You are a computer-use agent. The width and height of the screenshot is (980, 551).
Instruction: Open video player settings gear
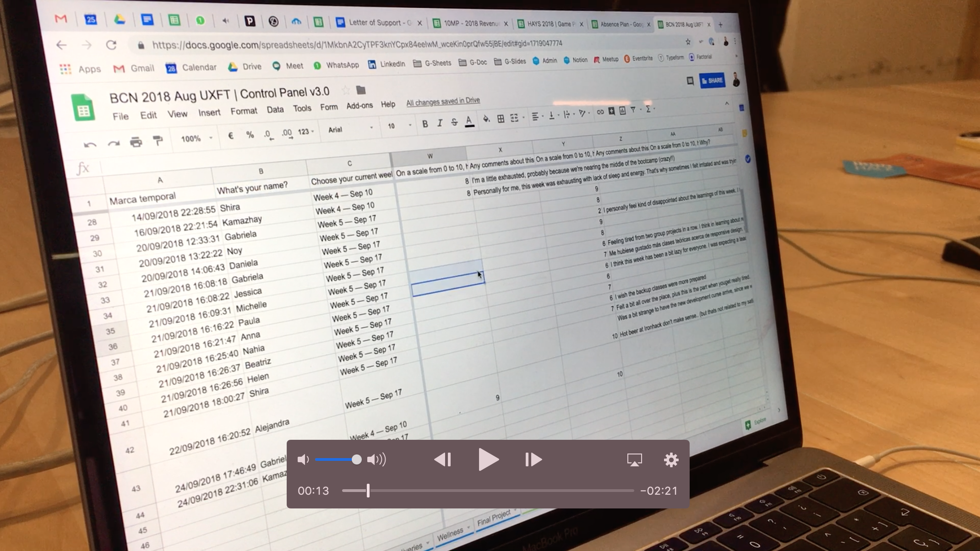click(x=671, y=459)
